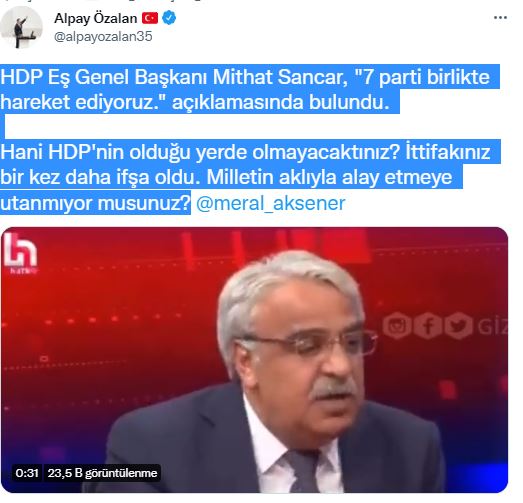Click the phrase 'Milletin aklıyla alay etmeye'
The width and height of the screenshot is (523, 503).
(x=329, y=177)
